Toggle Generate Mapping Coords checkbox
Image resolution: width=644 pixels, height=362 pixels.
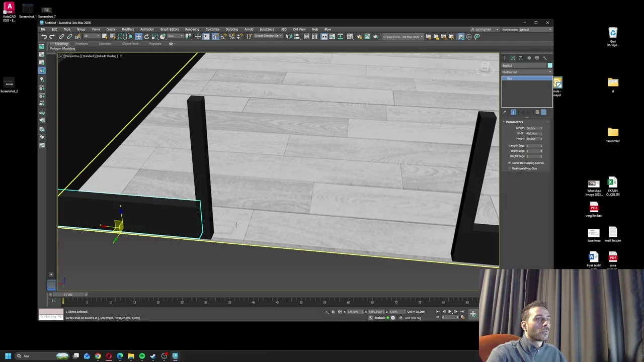tap(509, 163)
